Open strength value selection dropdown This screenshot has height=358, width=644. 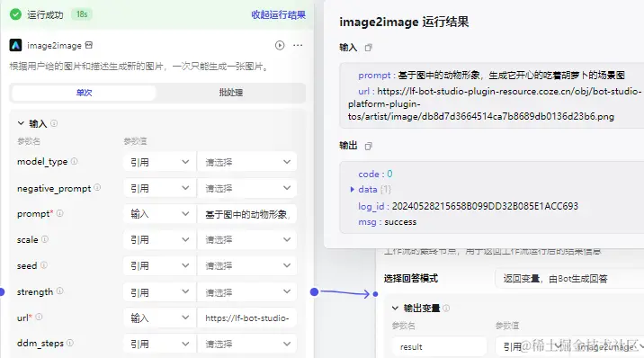pyautogui.click(x=247, y=292)
